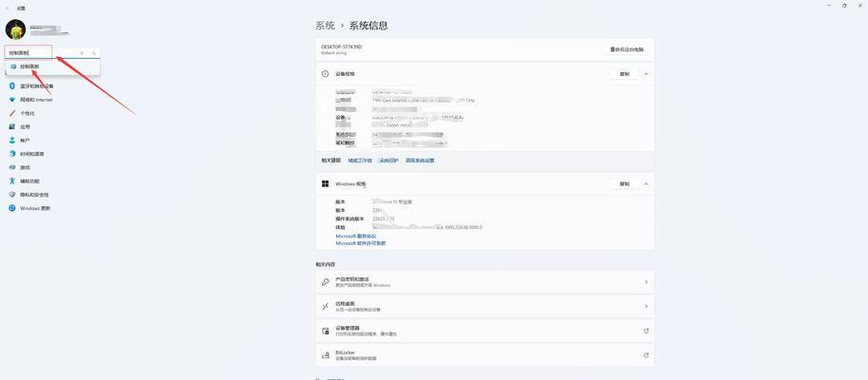Open Windows 更新 via its update icon
This screenshot has width=868, height=380.
pyautogui.click(x=12, y=208)
